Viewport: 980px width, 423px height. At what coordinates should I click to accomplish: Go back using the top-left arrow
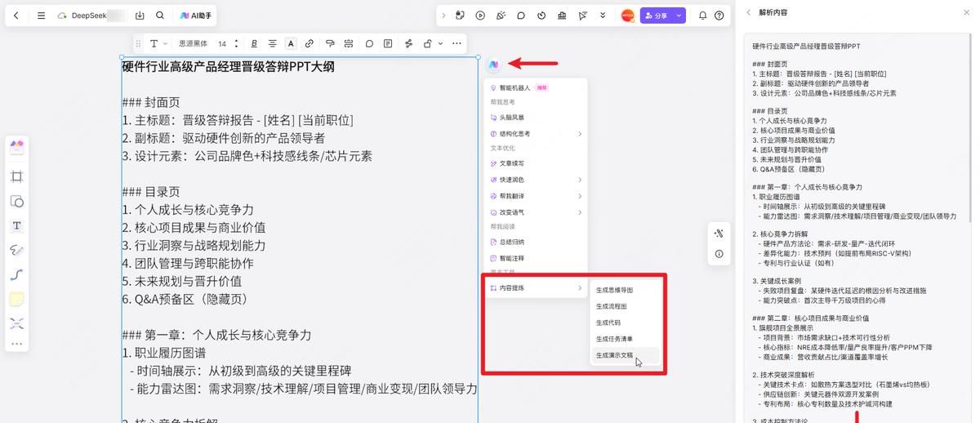point(16,16)
